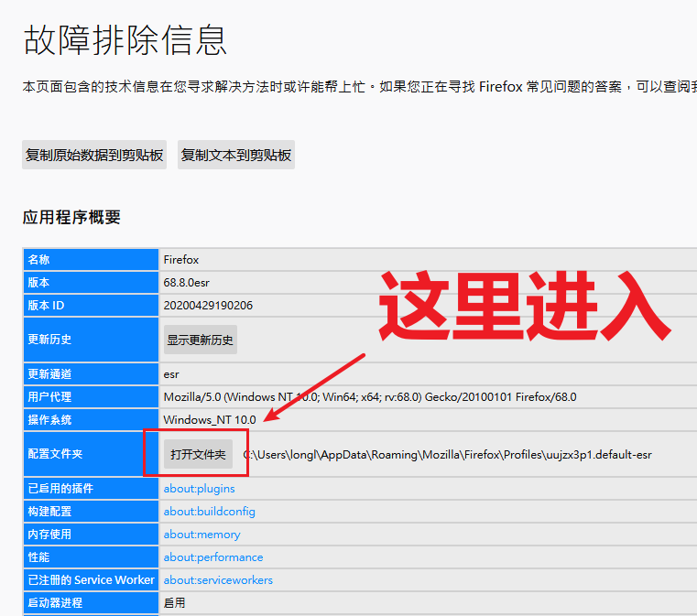Open the about:plugins link
This screenshot has height=616, width=697.
(x=199, y=489)
